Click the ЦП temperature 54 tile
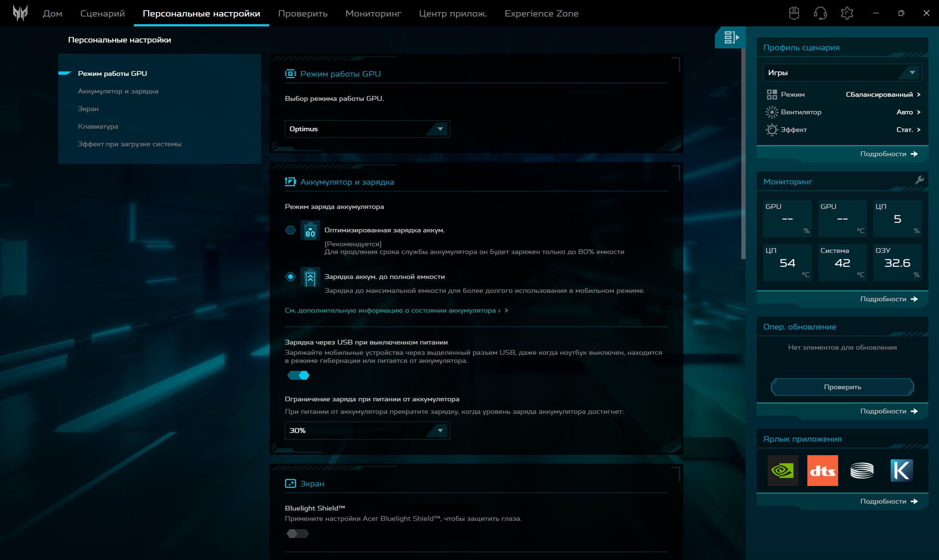The width and height of the screenshot is (939, 560). (x=787, y=263)
